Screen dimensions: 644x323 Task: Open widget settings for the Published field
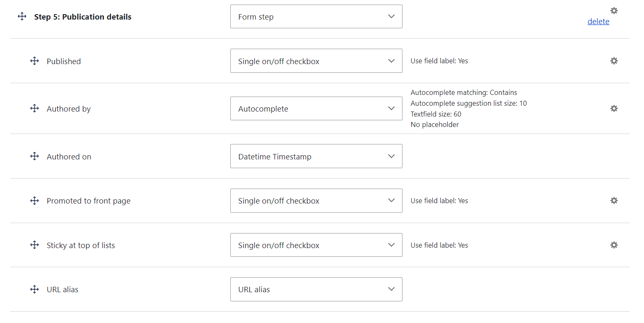click(614, 61)
